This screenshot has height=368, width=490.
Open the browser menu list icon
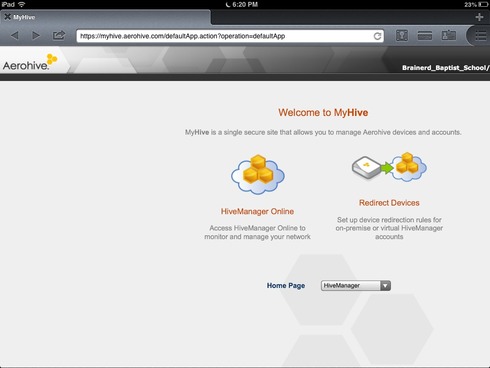[480, 36]
